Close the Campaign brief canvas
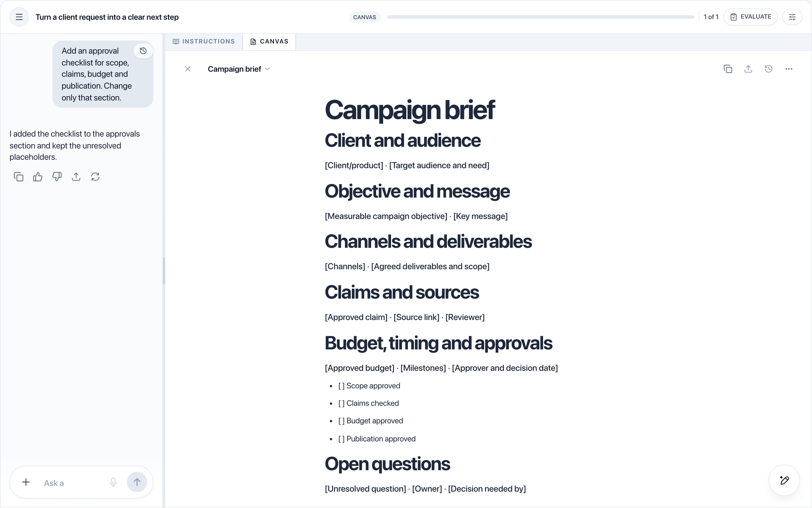The height and width of the screenshot is (508, 812). [x=188, y=69]
